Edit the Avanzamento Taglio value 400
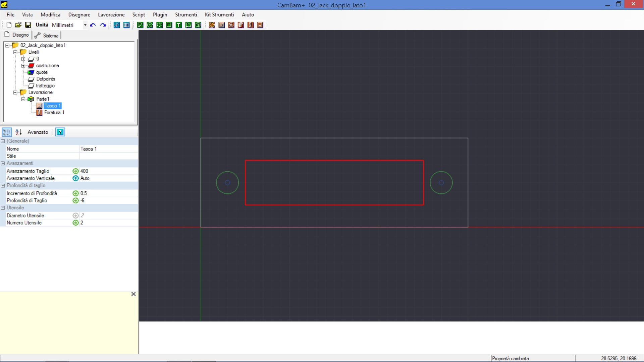Image resolution: width=644 pixels, height=362 pixels. point(108,171)
